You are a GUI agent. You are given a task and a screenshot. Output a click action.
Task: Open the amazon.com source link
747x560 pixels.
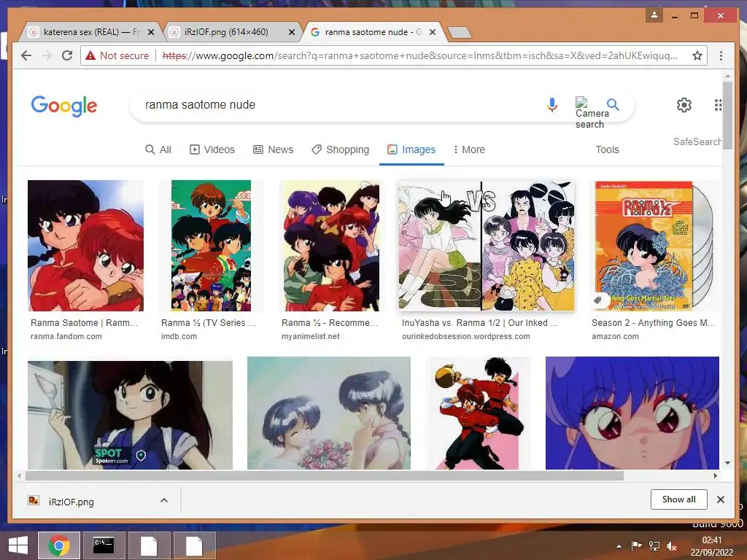click(x=615, y=336)
